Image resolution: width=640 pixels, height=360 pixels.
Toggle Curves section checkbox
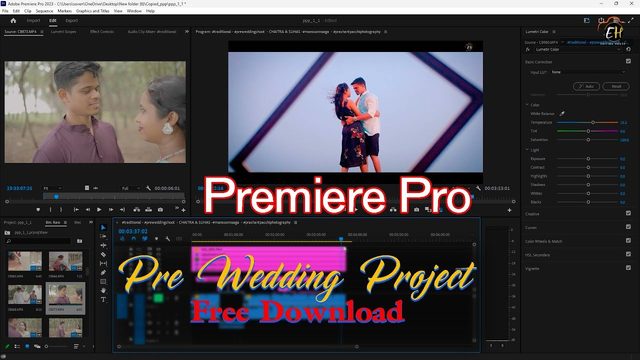click(x=628, y=227)
